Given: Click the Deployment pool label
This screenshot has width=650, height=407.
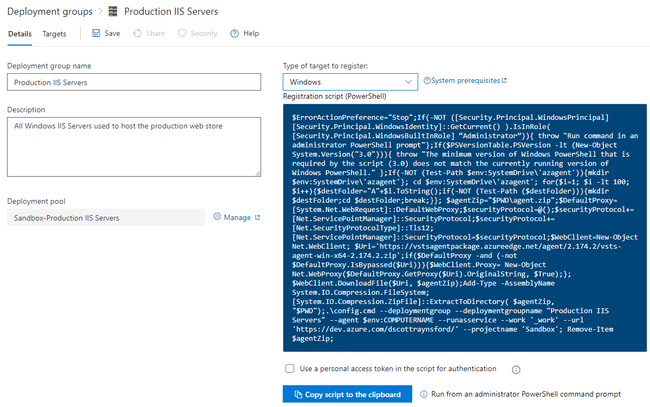Looking at the screenshot, I should click(36, 201).
